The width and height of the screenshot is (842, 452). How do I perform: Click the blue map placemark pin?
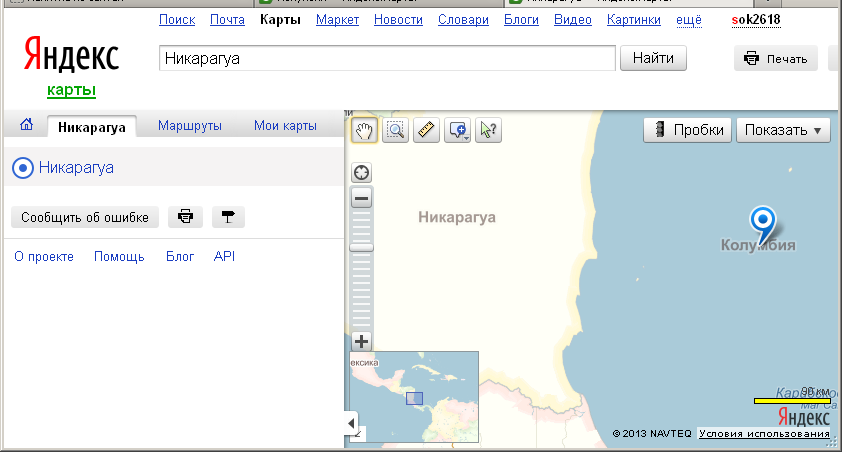(x=763, y=225)
